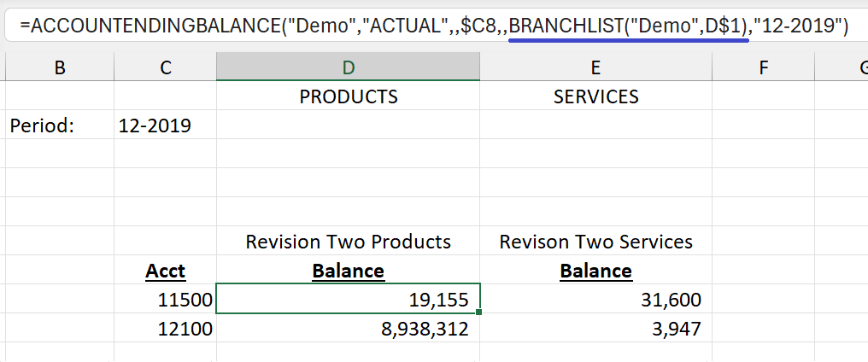Select column F header
Viewport: 868px width, 362px height.
click(764, 67)
